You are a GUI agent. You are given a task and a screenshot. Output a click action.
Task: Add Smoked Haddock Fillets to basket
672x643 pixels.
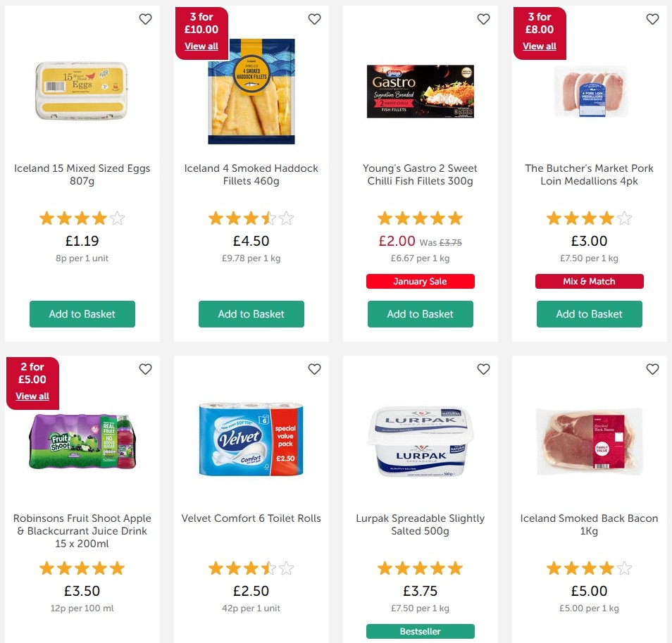click(251, 314)
